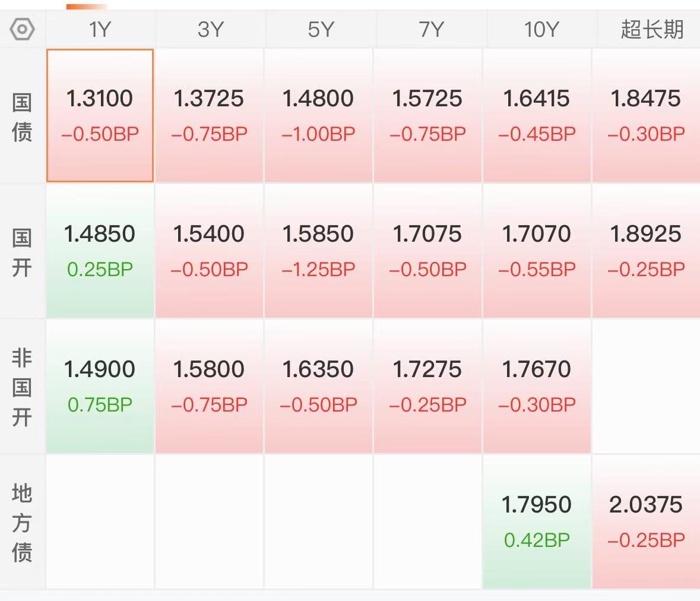The width and height of the screenshot is (700, 601).
Task: Open 地方债 10Y cell 1.7950
Action: [537, 521]
